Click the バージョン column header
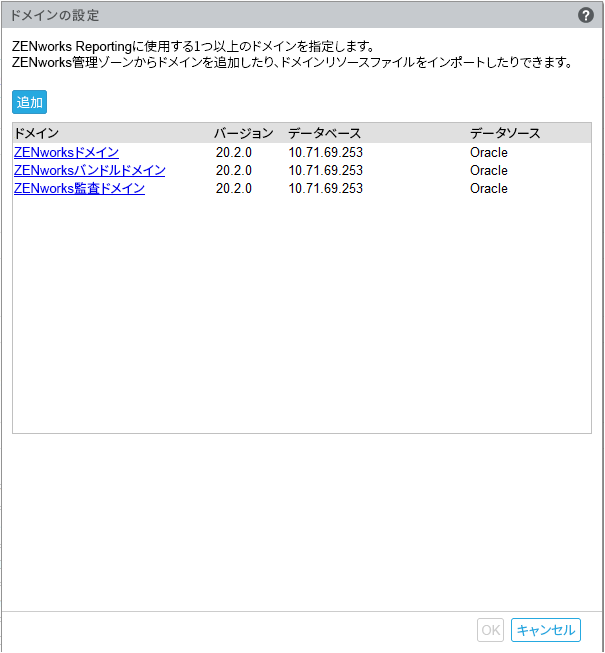Image resolution: width=605 pixels, height=653 pixels. pyautogui.click(x=244, y=133)
